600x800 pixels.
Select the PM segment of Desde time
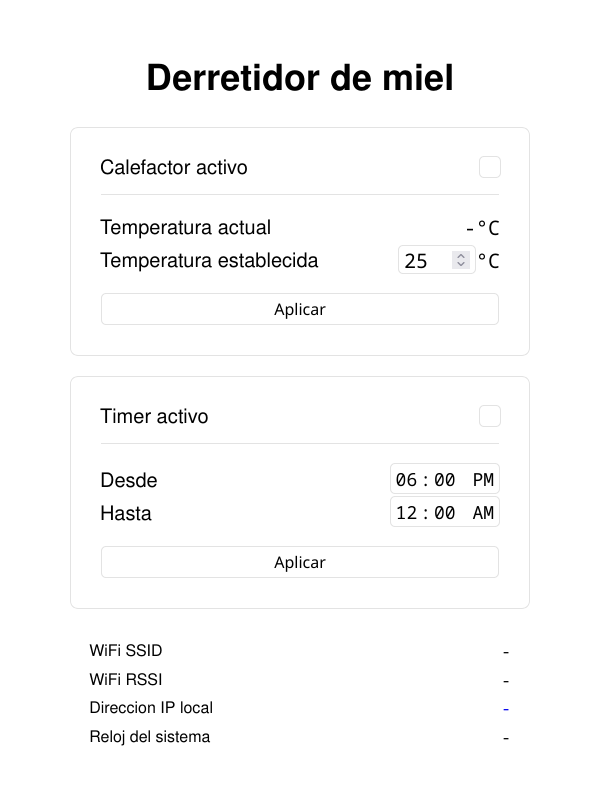[483, 480]
